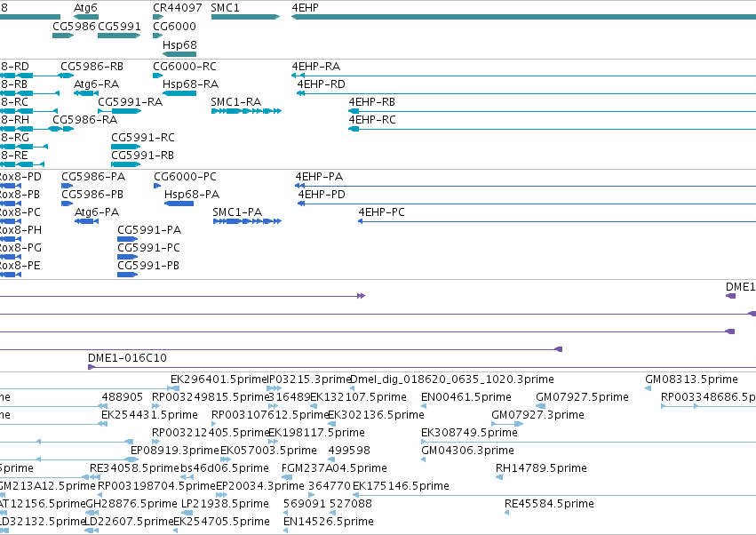Click protein CG5986-PA label
756x535 pixels.
[93, 177]
